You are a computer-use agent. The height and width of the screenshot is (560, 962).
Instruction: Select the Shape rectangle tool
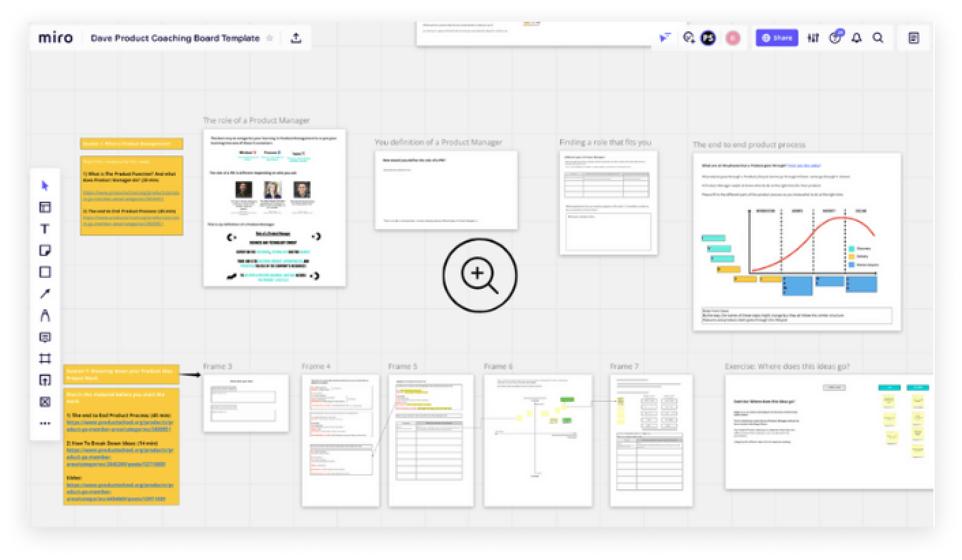pyautogui.click(x=46, y=272)
